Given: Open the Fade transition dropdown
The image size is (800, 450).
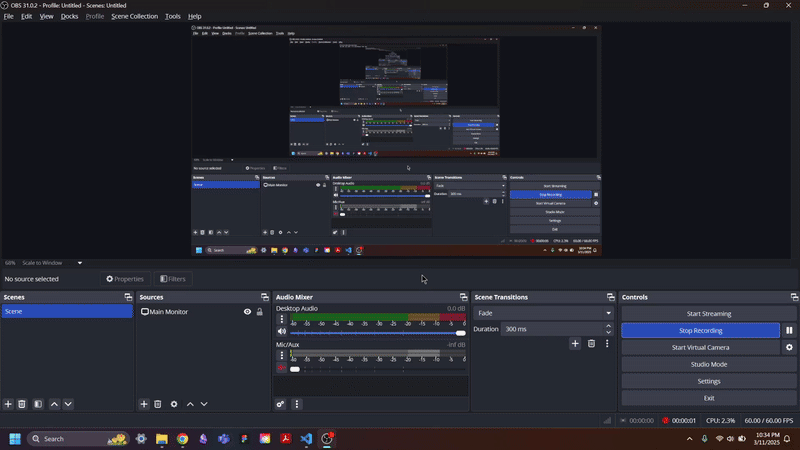Looking at the screenshot, I should click(x=544, y=313).
